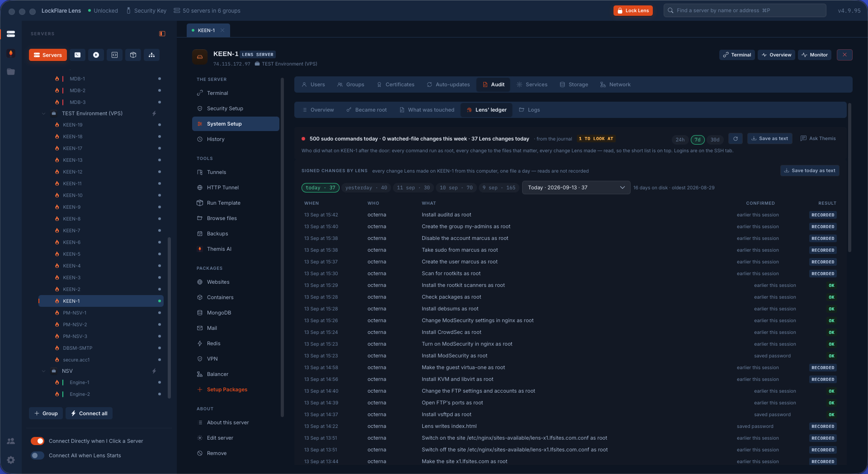This screenshot has height=474, width=868.
Task: Switch to the Services tab
Action: [532, 84]
